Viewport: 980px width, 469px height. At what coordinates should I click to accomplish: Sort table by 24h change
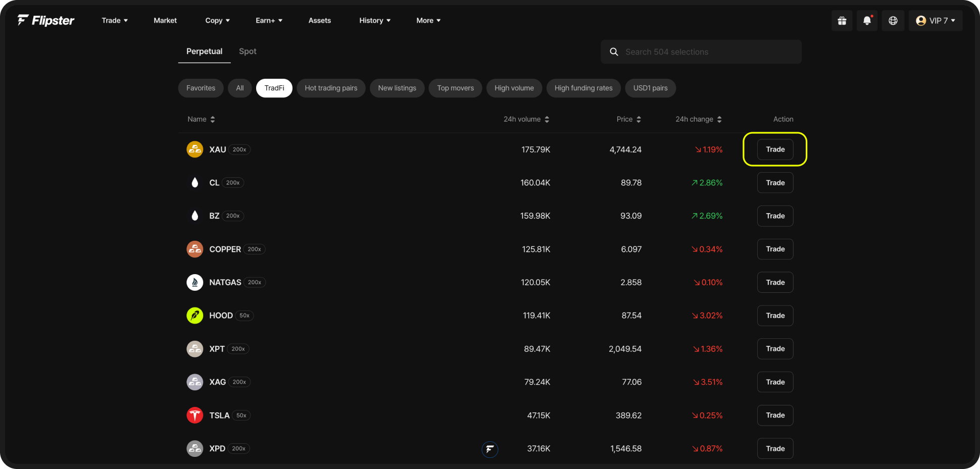699,119
